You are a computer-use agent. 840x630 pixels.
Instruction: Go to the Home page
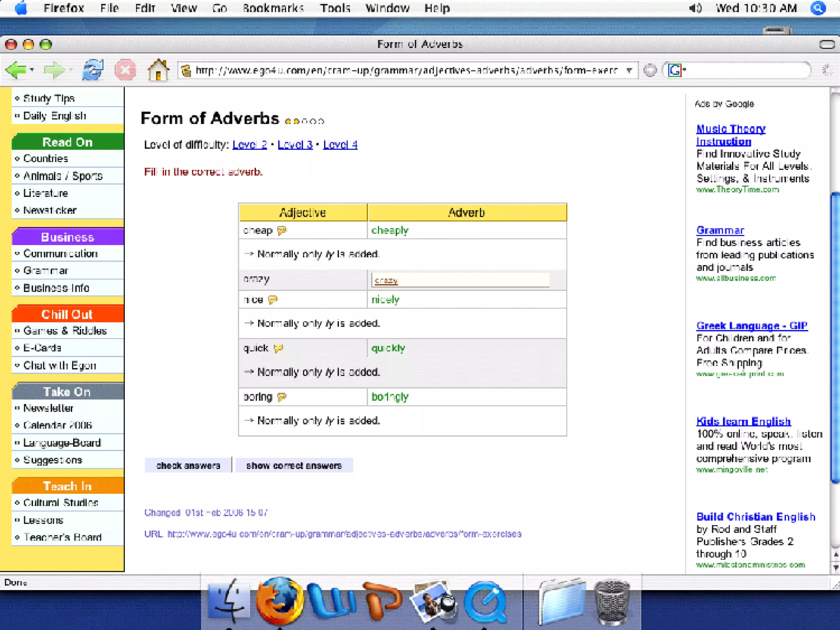158,70
